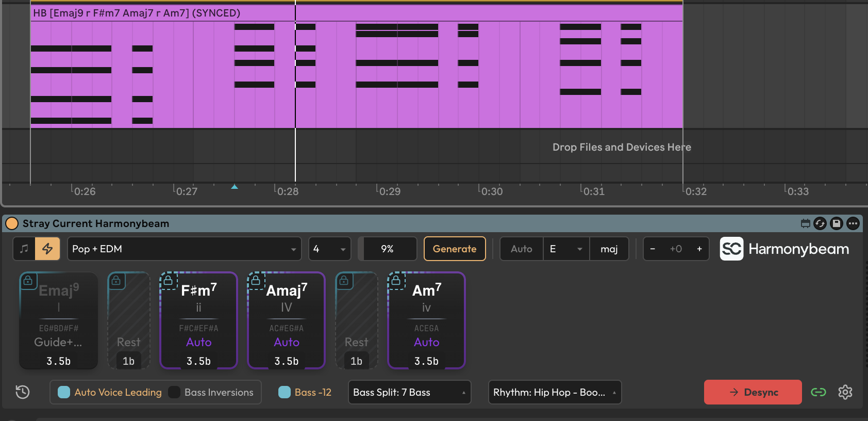
Task: Click the device view (chip) icon in the title bar
Action: click(805, 223)
